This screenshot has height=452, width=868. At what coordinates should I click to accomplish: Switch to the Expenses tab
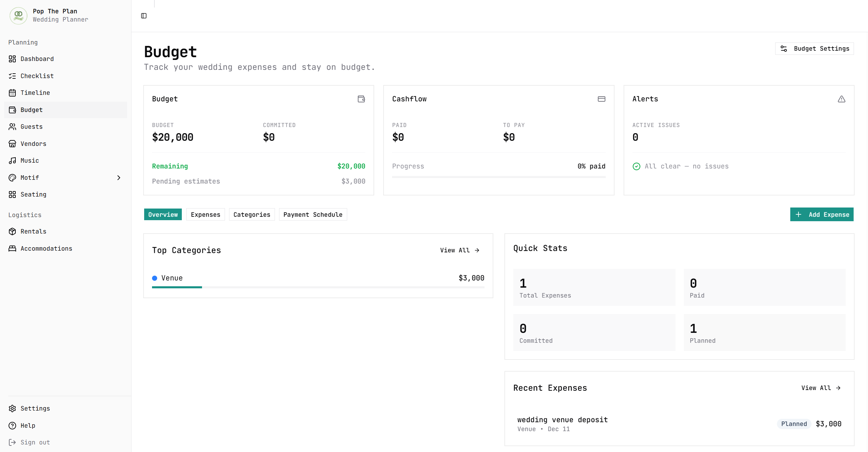(x=205, y=215)
